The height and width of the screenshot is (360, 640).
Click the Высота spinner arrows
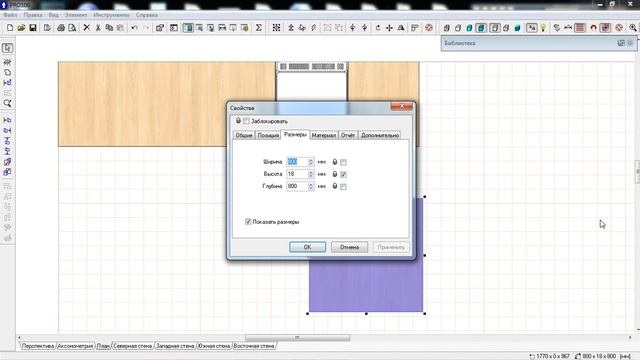click(x=311, y=174)
